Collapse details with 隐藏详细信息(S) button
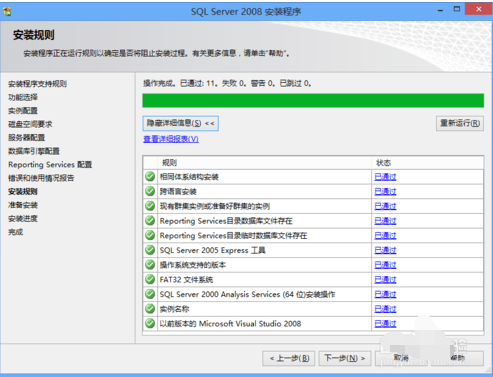 180,123
